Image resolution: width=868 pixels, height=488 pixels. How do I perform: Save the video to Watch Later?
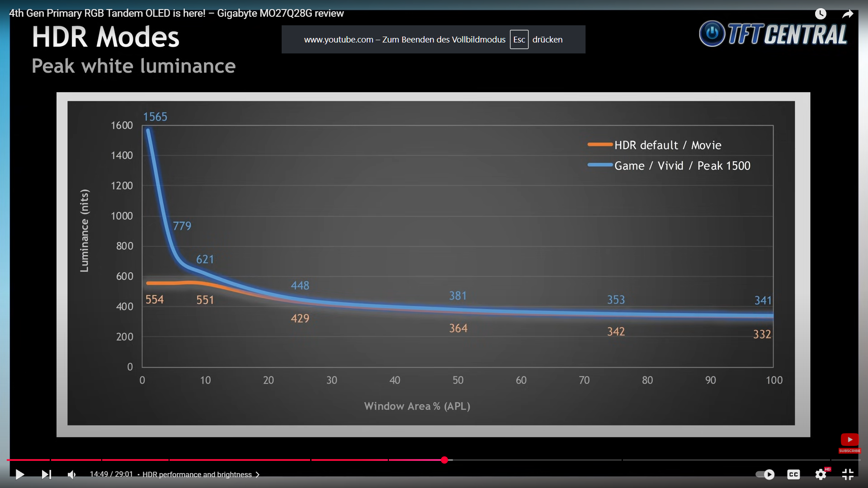coord(821,14)
